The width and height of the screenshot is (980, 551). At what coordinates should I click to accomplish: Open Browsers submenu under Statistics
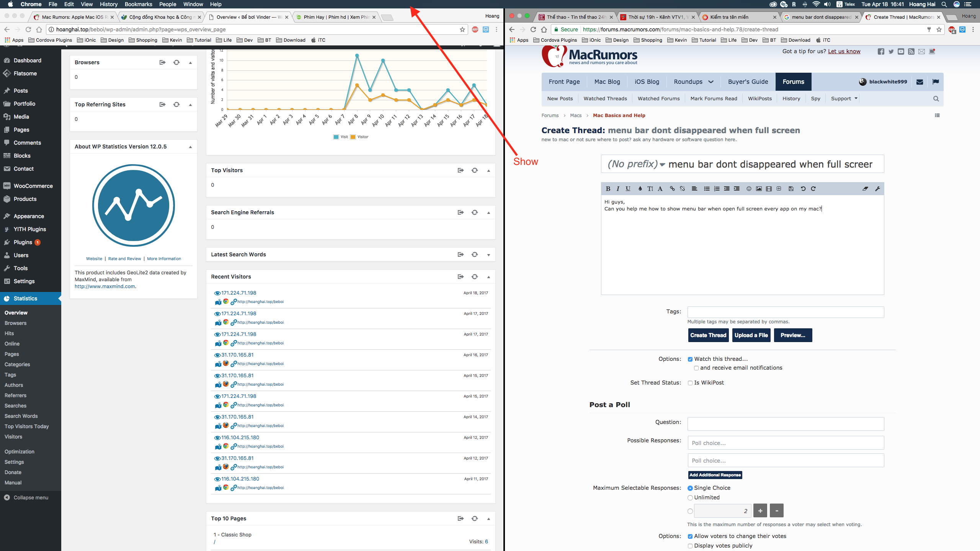(15, 323)
